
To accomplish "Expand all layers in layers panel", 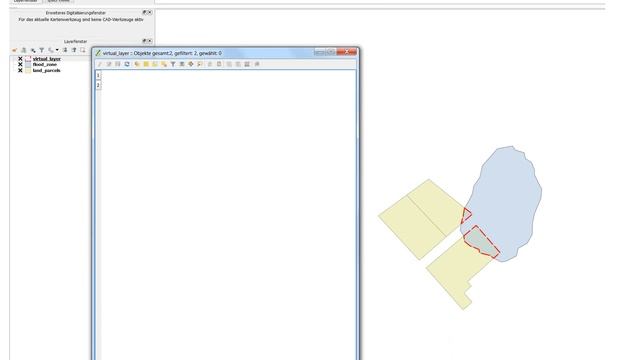I will (x=65, y=50).
